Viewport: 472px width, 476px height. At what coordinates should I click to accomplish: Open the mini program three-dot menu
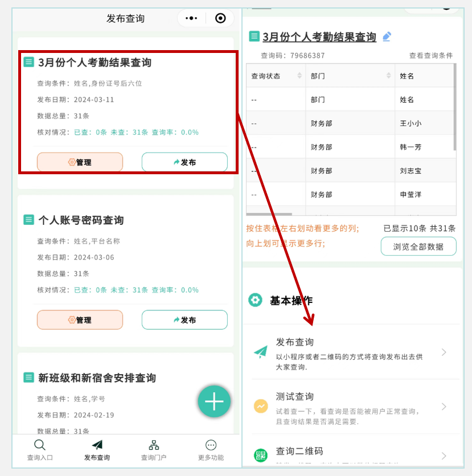[191, 19]
